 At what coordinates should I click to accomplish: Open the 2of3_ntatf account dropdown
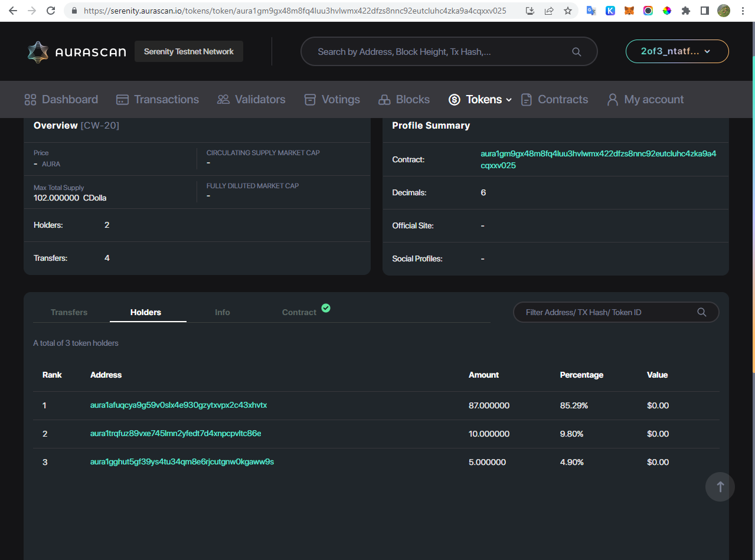click(677, 51)
